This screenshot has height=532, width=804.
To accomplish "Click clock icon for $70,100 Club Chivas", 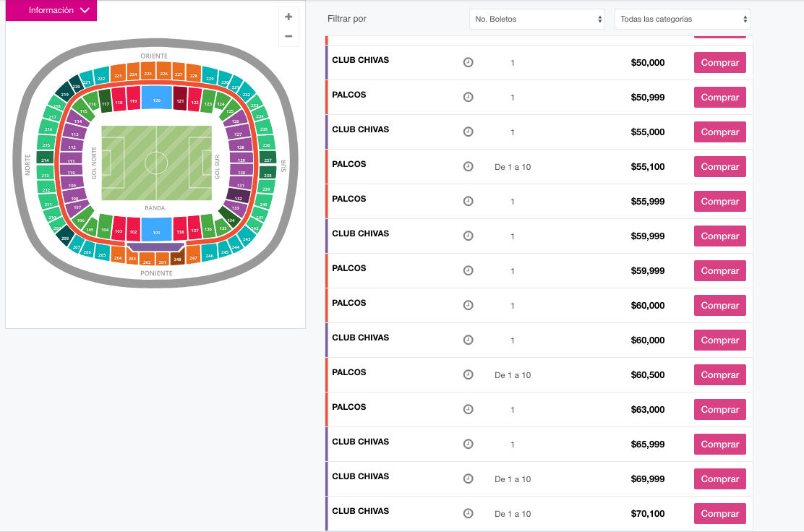I will [468, 513].
